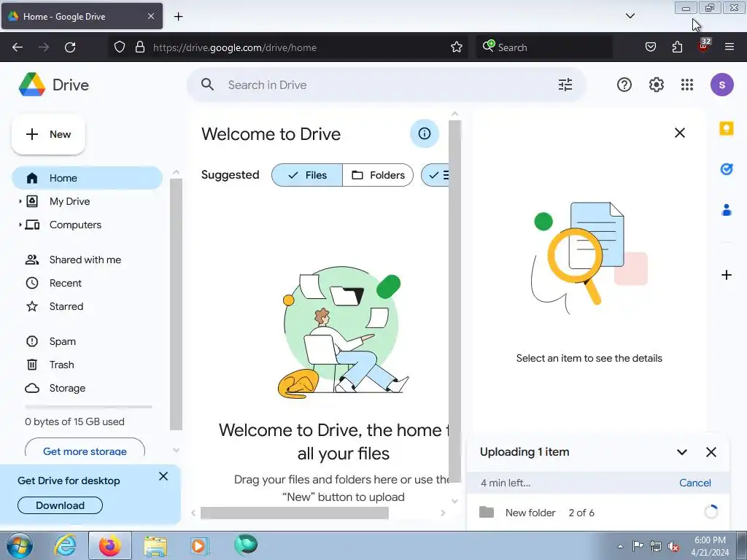Image resolution: width=747 pixels, height=560 pixels.
Task: Toggle the details info icon
Action: (424, 133)
